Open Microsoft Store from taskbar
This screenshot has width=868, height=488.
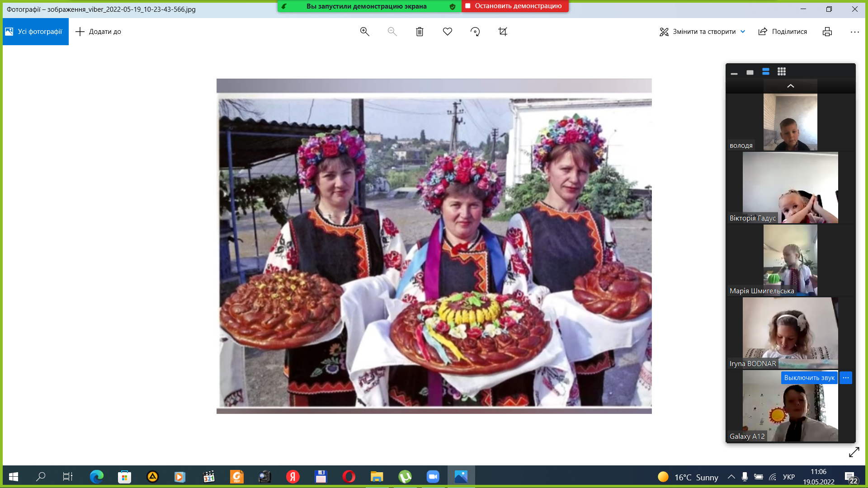124,477
